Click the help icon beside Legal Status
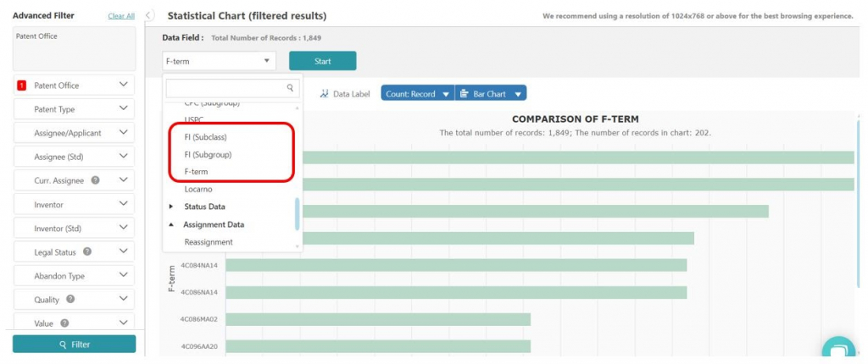 (x=87, y=251)
